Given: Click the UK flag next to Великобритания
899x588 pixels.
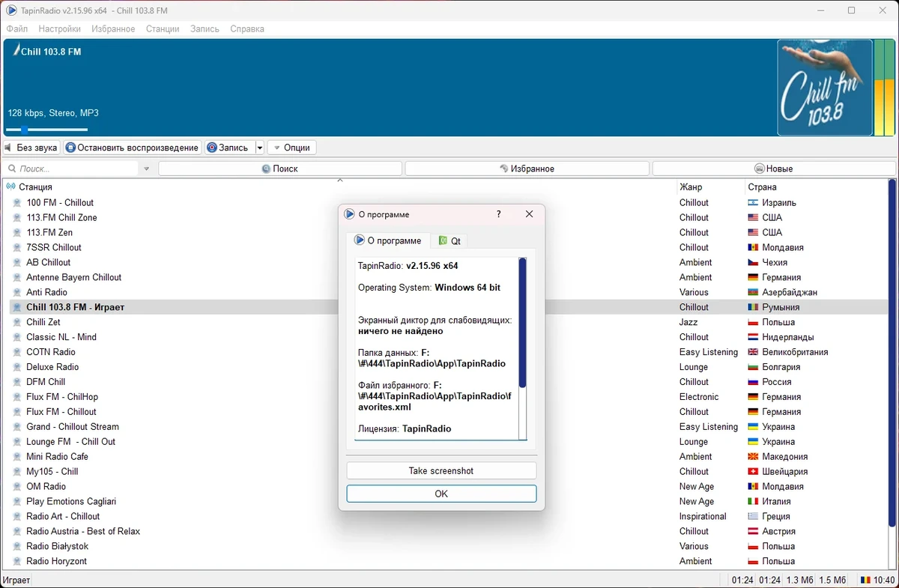Looking at the screenshot, I should coord(753,352).
